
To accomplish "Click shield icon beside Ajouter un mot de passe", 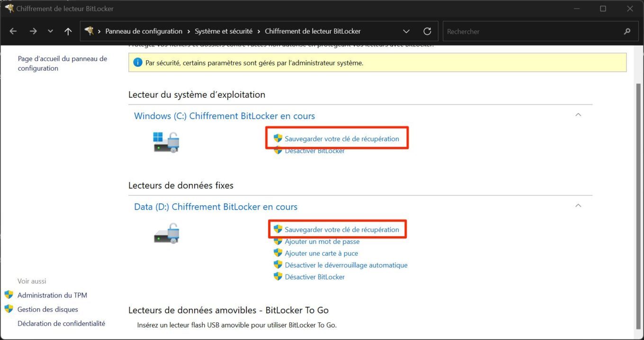I will point(278,241).
